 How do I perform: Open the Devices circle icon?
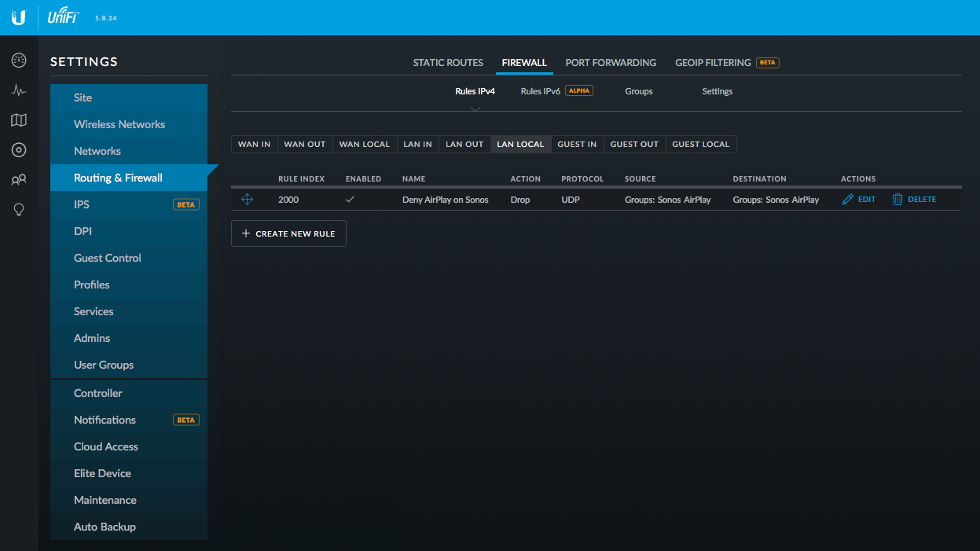(19, 150)
